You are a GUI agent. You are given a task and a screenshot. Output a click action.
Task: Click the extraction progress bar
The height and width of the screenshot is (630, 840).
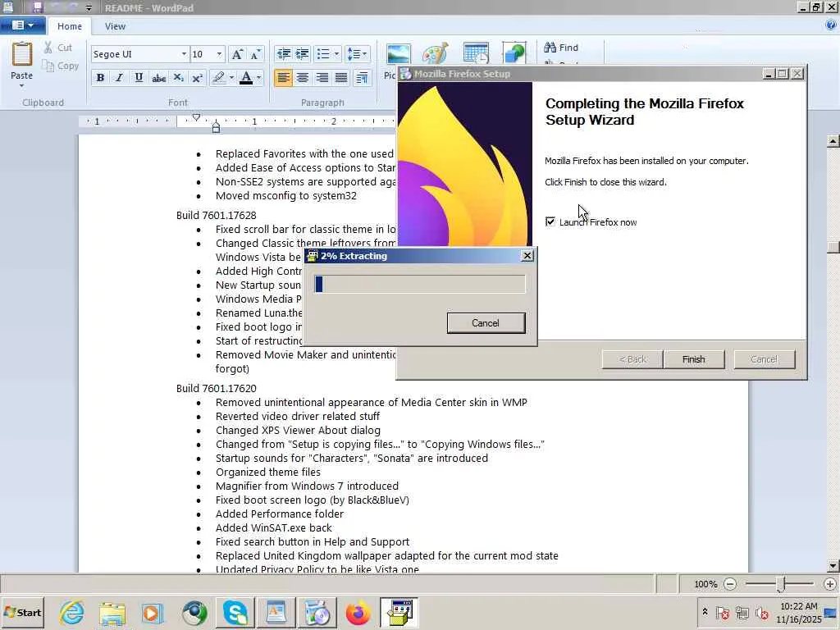tap(420, 284)
